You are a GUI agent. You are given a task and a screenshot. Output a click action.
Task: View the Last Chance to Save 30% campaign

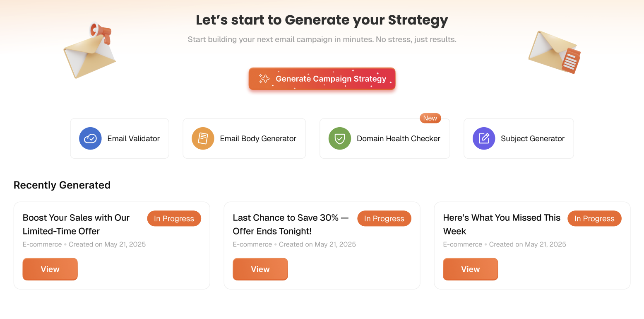(260, 269)
